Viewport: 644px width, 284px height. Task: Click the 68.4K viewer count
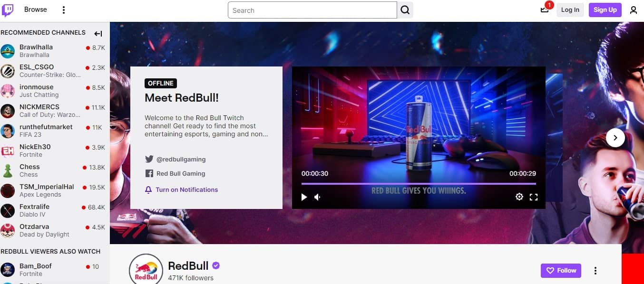(x=97, y=208)
